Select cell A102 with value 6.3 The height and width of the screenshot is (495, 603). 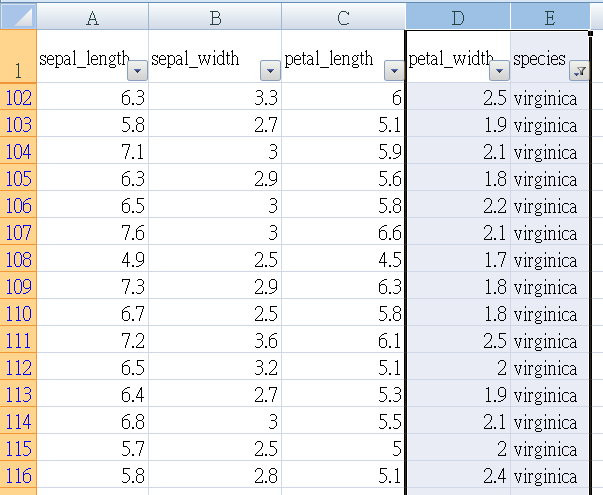(x=93, y=97)
